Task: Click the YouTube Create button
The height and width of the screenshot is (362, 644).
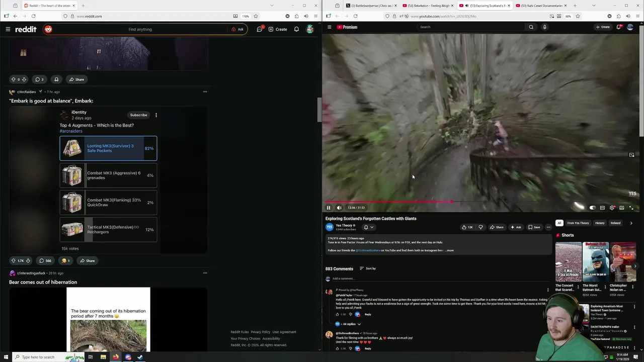Action: [602, 27]
